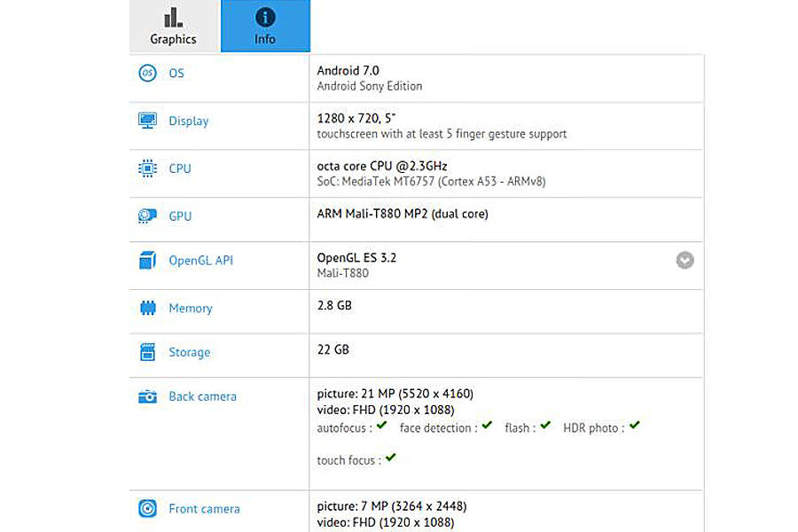Click the Storage disk icon
This screenshot has width=798, height=532.
click(147, 352)
